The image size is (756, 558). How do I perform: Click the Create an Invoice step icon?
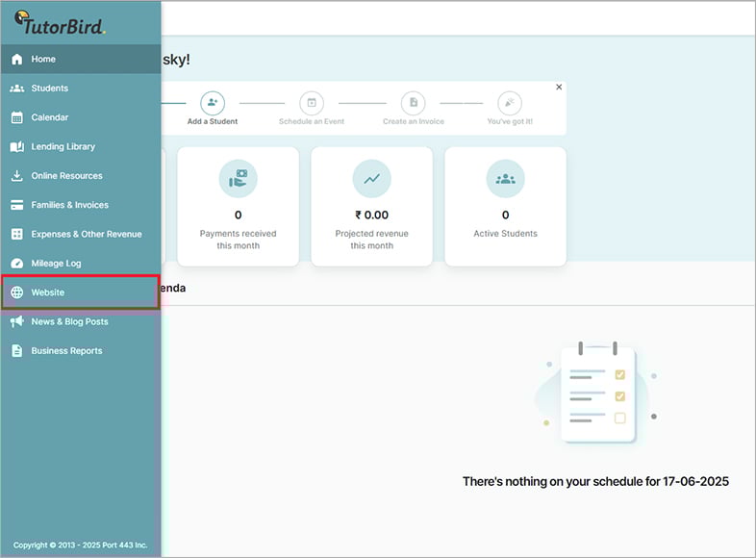414,103
